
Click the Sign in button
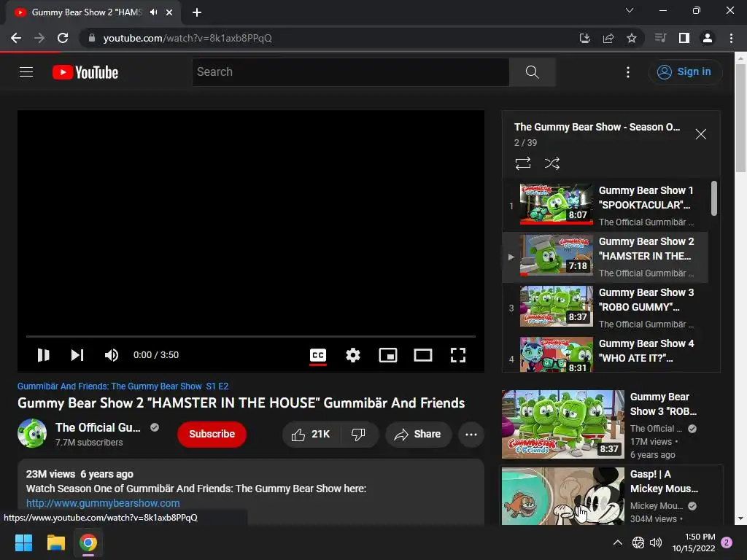(x=684, y=72)
